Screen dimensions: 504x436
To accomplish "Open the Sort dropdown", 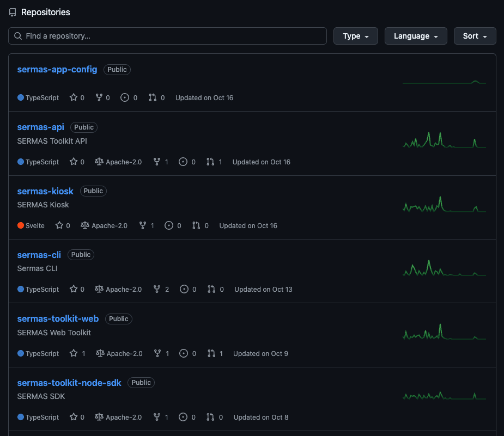I will (475, 36).
